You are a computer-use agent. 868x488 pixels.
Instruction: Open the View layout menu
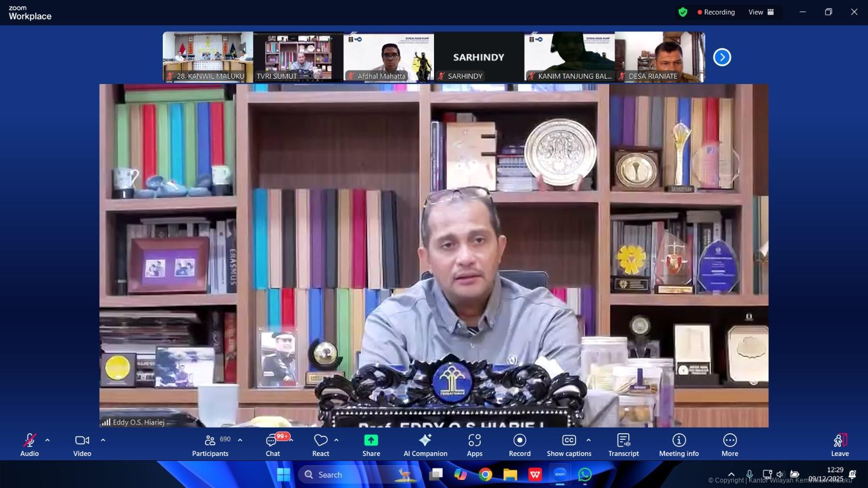761,12
